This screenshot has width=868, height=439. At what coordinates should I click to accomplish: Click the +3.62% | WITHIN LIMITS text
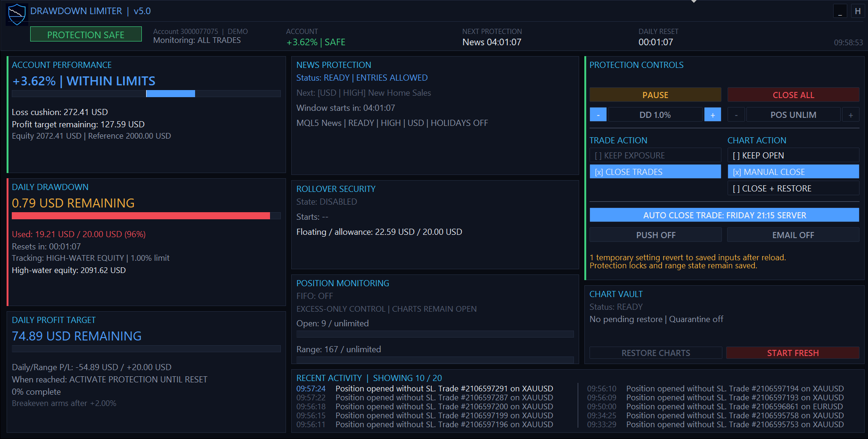coord(84,81)
